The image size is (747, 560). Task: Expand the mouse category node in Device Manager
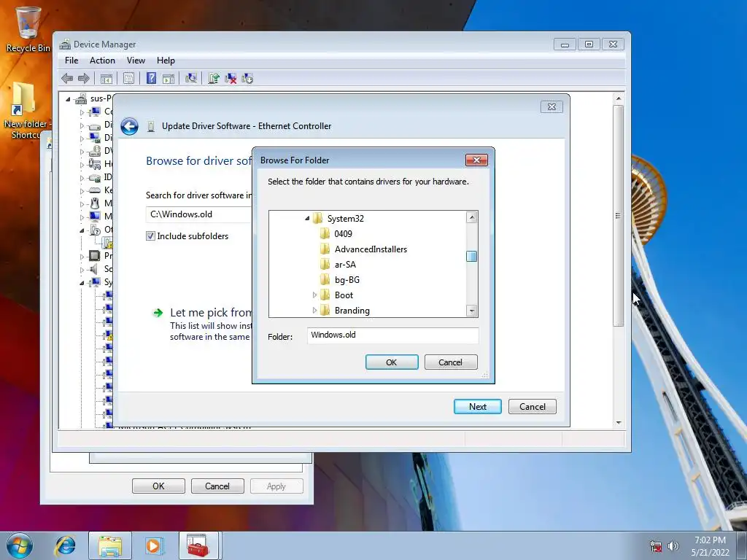pyautogui.click(x=82, y=204)
